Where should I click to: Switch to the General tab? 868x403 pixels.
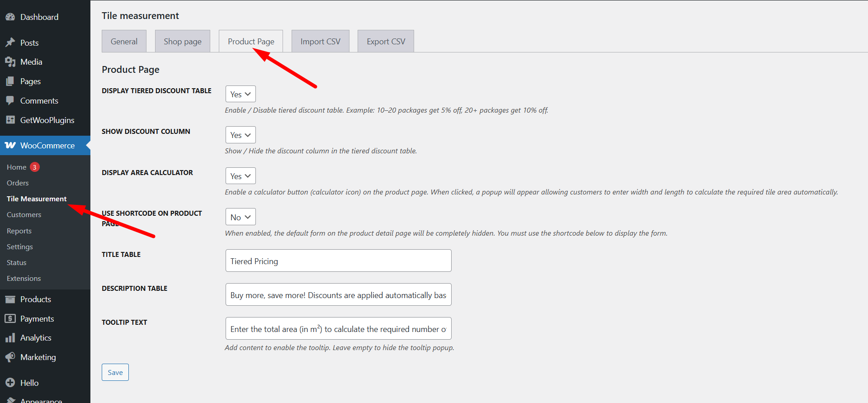point(124,42)
